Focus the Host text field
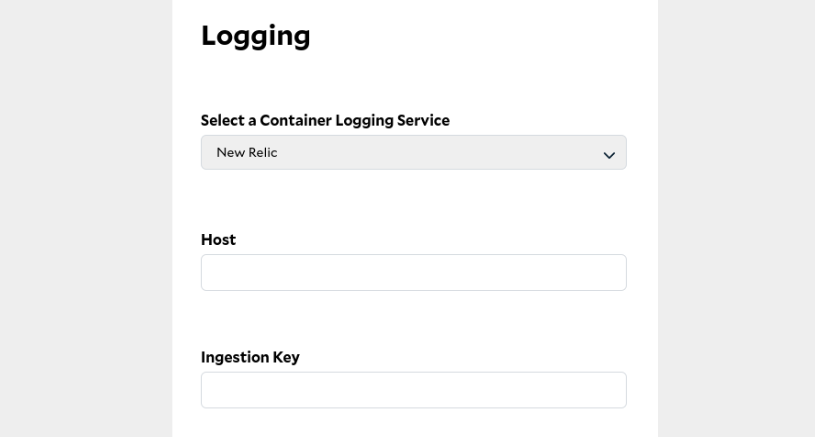The width and height of the screenshot is (815, 437). tap(414, 272)
